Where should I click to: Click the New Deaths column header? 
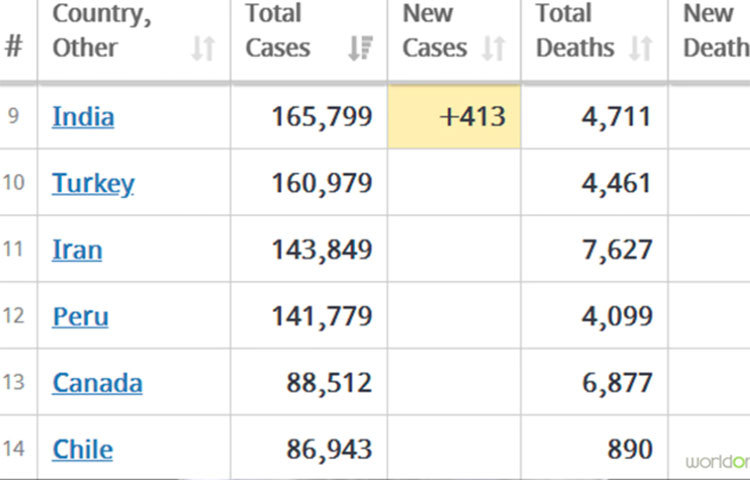tap(714, 31)
